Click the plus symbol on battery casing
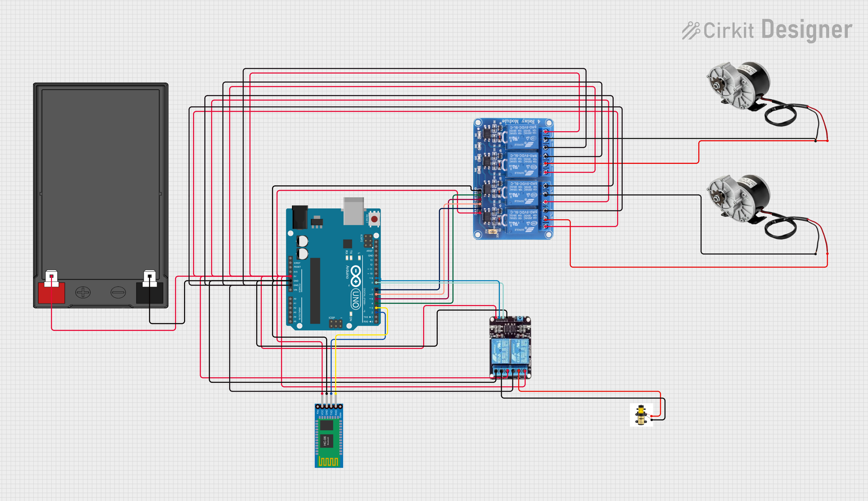Viewport: 868px width, 501px height. pyautogui.click(x=83, y=292)
